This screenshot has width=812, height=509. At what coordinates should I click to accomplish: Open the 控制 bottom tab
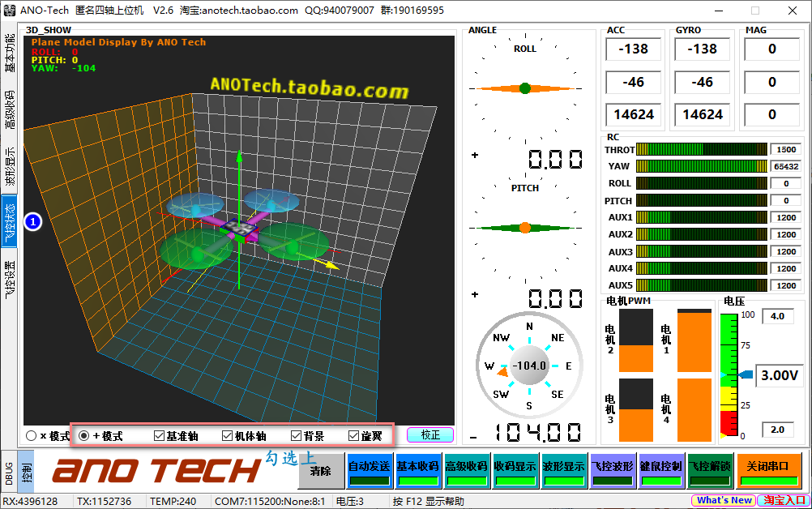(26, 473)
